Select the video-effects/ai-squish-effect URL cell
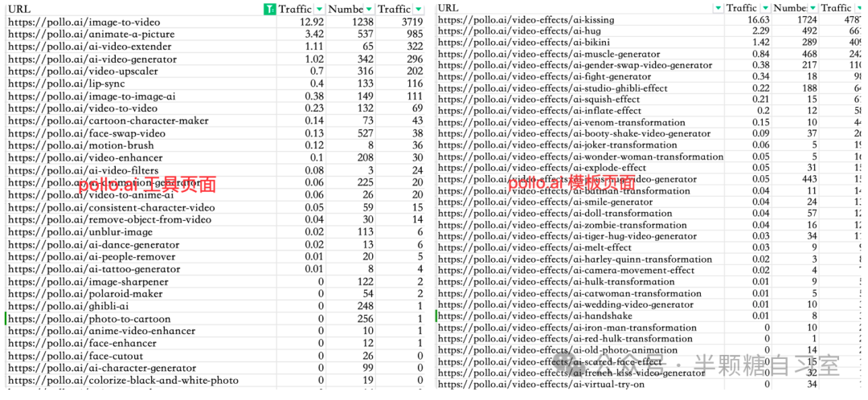Image resolution: width=868 pixels, height=400 pixels. click(x=580, y=99)
